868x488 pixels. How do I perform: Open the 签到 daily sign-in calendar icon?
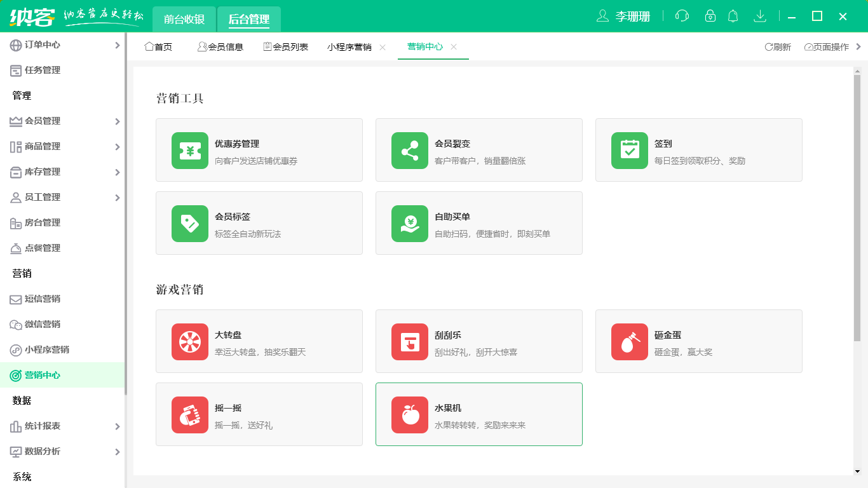629,150
